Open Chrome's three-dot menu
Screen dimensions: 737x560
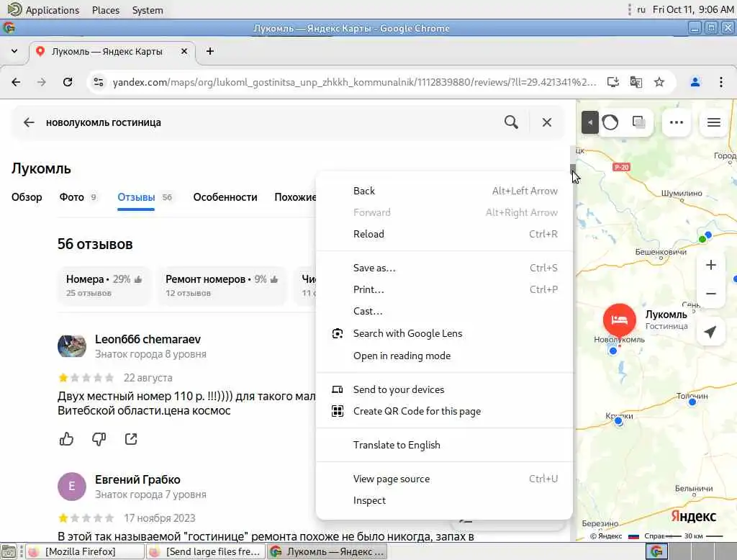click(721, 82)
